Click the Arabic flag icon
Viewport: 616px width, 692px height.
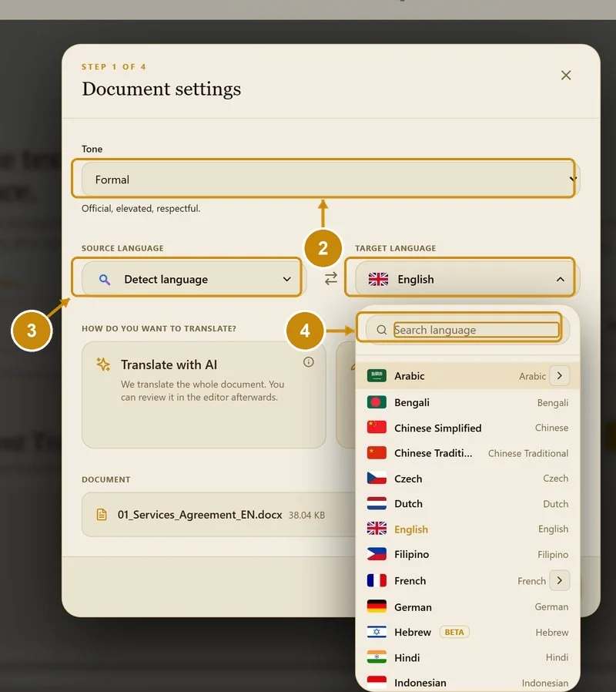point(377,376)
